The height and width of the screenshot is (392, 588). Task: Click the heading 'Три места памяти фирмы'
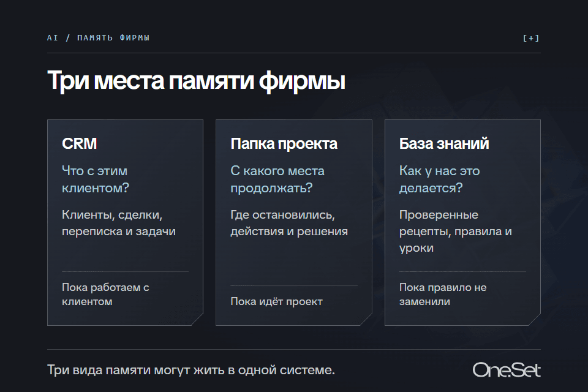click(196, 81)
